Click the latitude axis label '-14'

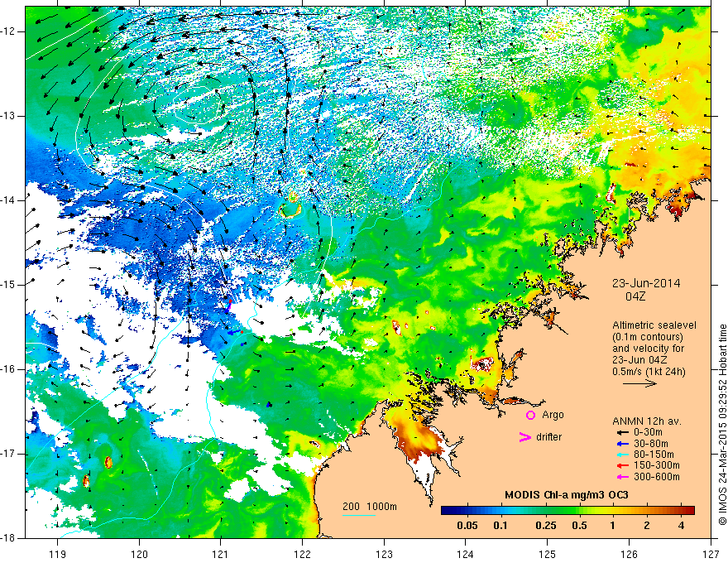pos(8,200)
